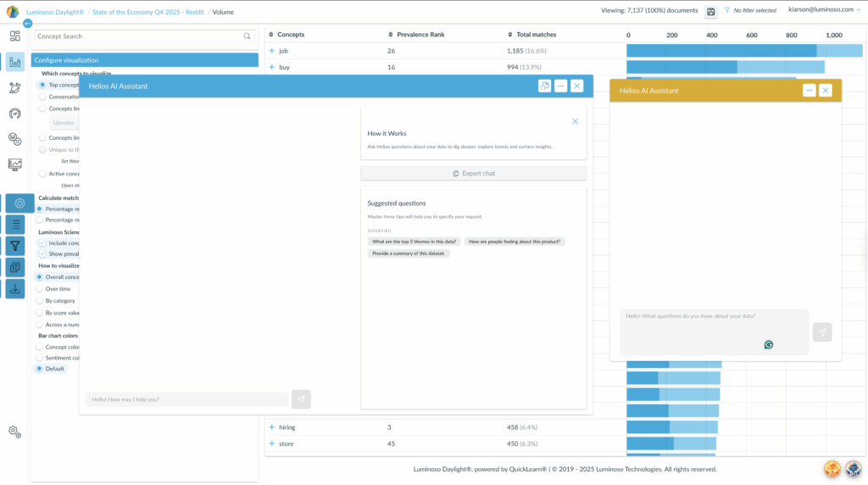Image resolution: width=868 pixels, height=485 pixels.
Task: Open the Volume bar chart sidebar icon
Action: click(x=14, y=62)
